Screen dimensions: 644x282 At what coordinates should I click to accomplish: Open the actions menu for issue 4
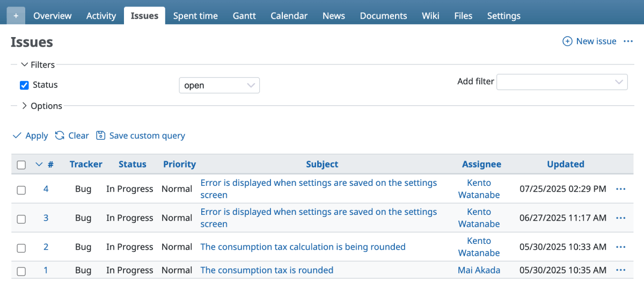[621, 189]
